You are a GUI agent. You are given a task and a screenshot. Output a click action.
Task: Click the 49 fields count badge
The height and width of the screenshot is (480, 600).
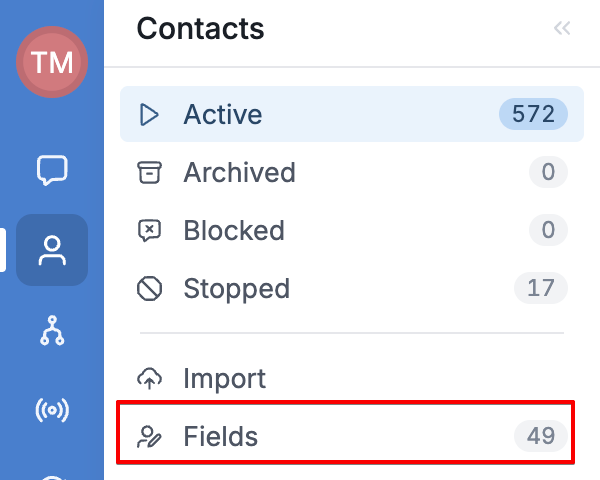541,436
